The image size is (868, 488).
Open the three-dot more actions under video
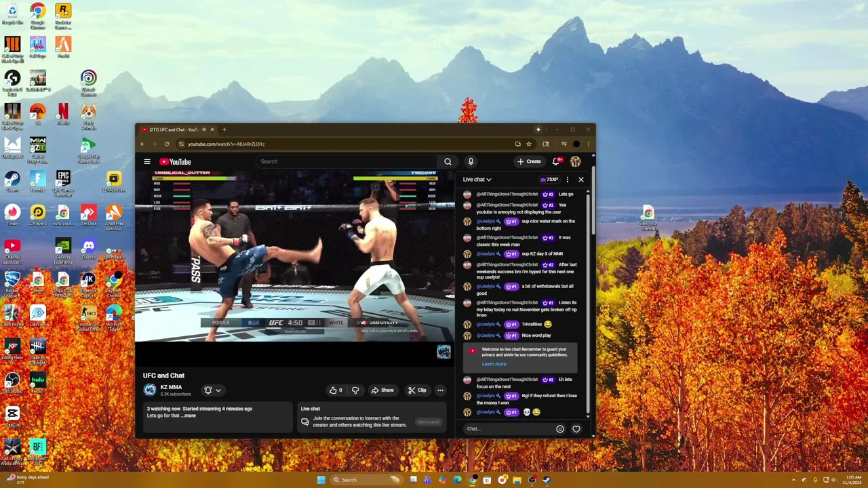[440, 390]
